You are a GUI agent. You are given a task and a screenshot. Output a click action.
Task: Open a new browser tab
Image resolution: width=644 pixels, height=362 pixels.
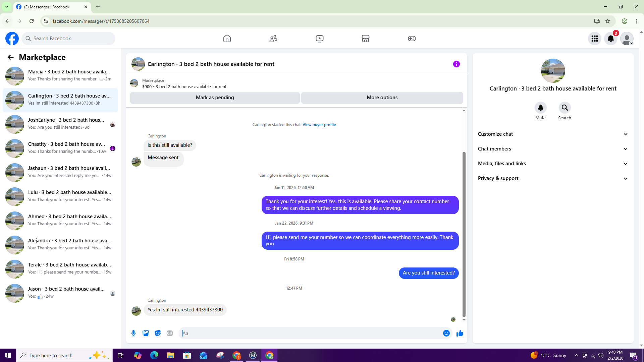click(x=98, y=7)
